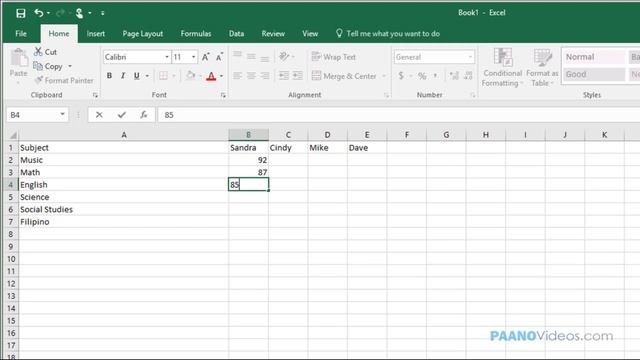Click the Center align icon
Screen dimensions: 640x360
pos(251,76)
